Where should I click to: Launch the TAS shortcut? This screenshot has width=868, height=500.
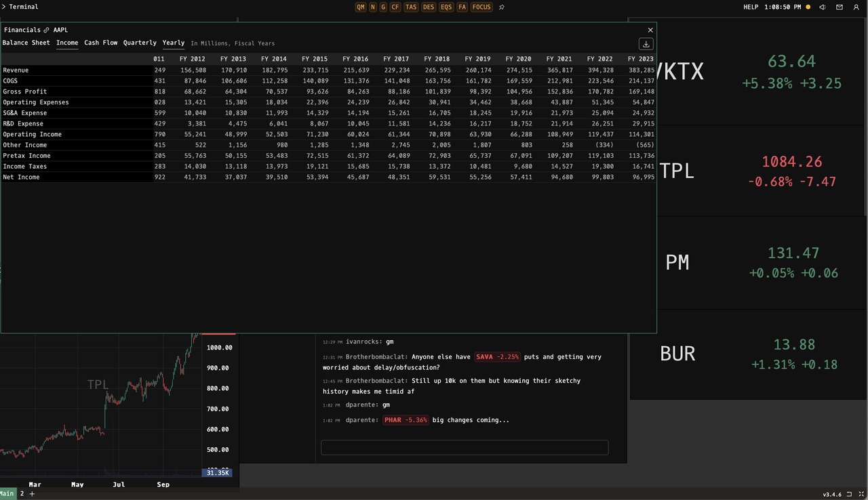411,7
